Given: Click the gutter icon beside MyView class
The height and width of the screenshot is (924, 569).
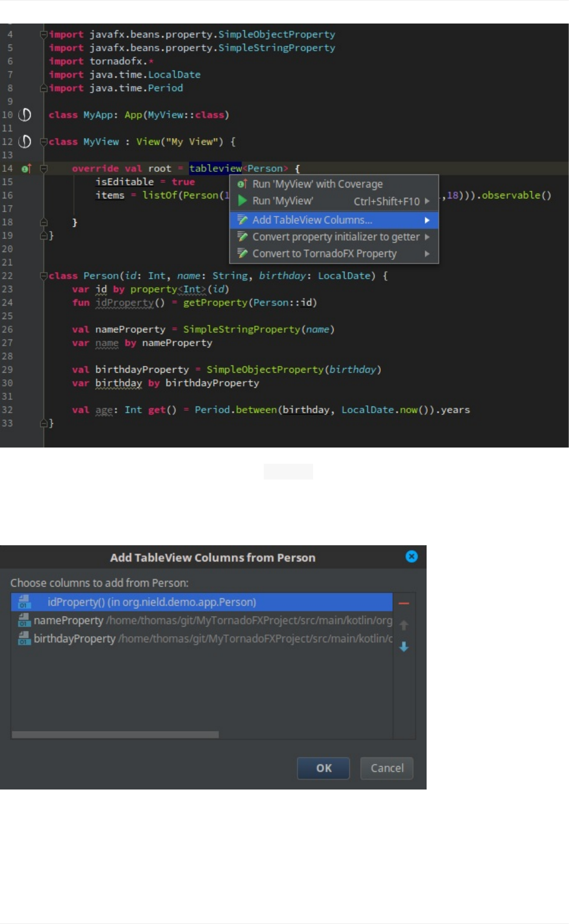Looking at the screenshot, I should (25, 142).
